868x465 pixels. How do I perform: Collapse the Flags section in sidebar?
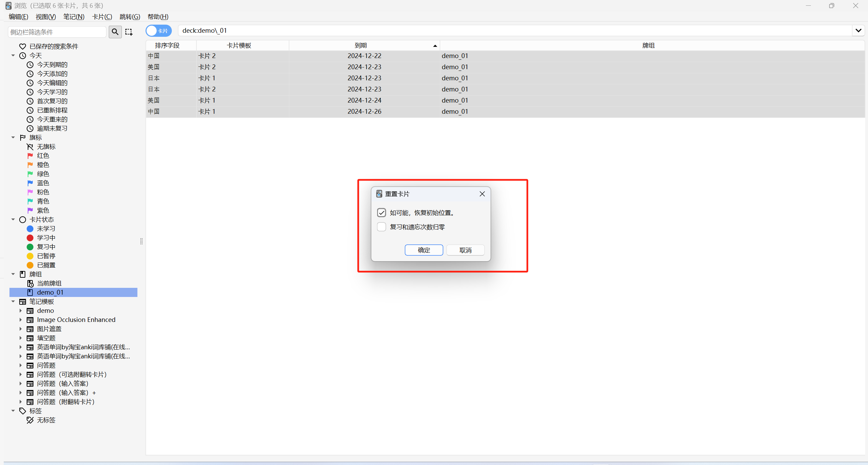click(13, 138)
